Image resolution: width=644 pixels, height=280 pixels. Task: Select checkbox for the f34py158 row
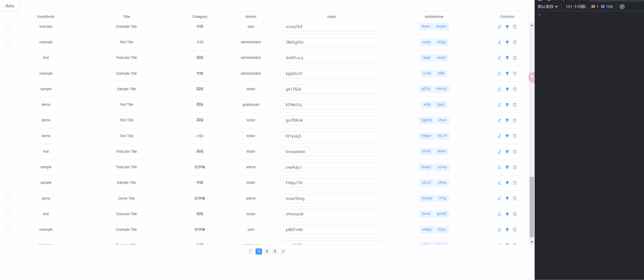tap(8, 183)
